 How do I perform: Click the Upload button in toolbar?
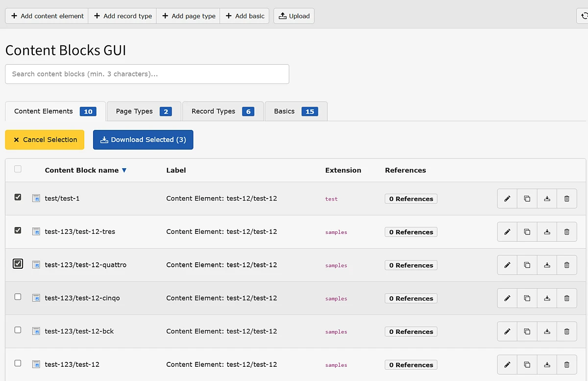[294, 16]
